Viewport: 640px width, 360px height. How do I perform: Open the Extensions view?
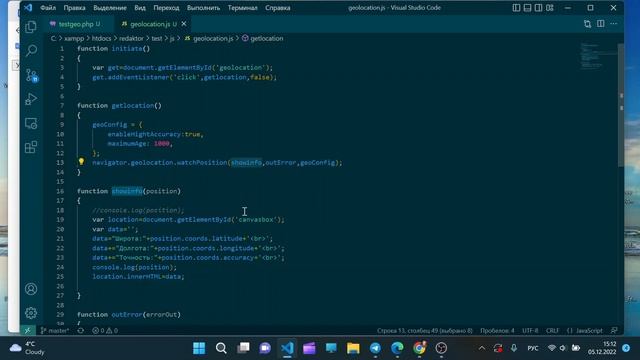31,147
